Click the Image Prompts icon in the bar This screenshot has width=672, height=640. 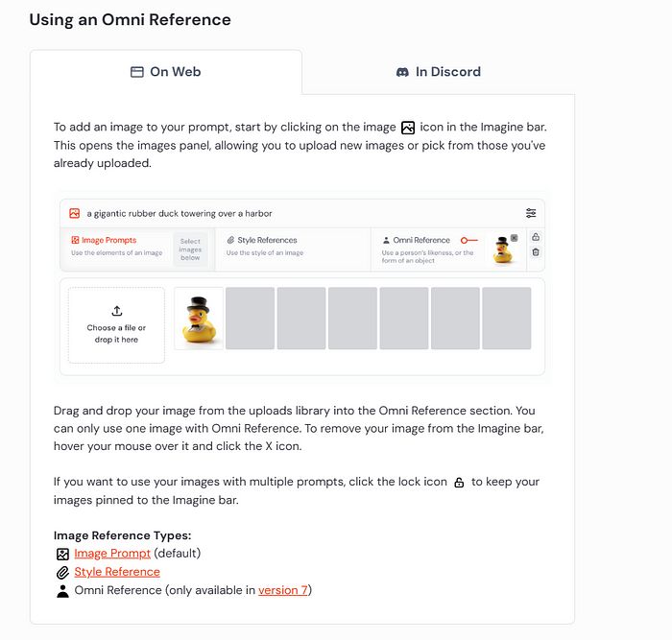[x=75, y=240]
